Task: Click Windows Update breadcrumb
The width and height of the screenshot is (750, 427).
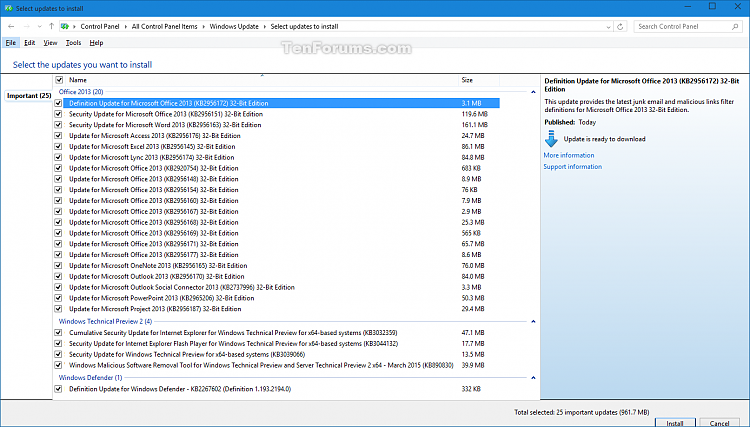Action: coord(234,27)
